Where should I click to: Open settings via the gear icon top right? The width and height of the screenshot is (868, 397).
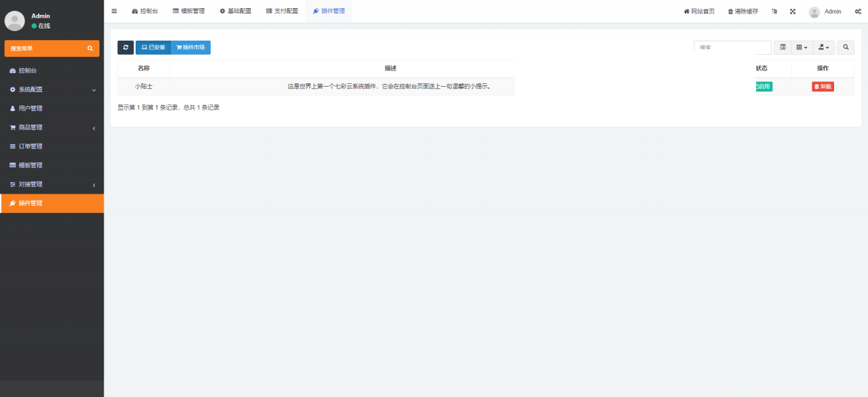click(x=856, y=11)
